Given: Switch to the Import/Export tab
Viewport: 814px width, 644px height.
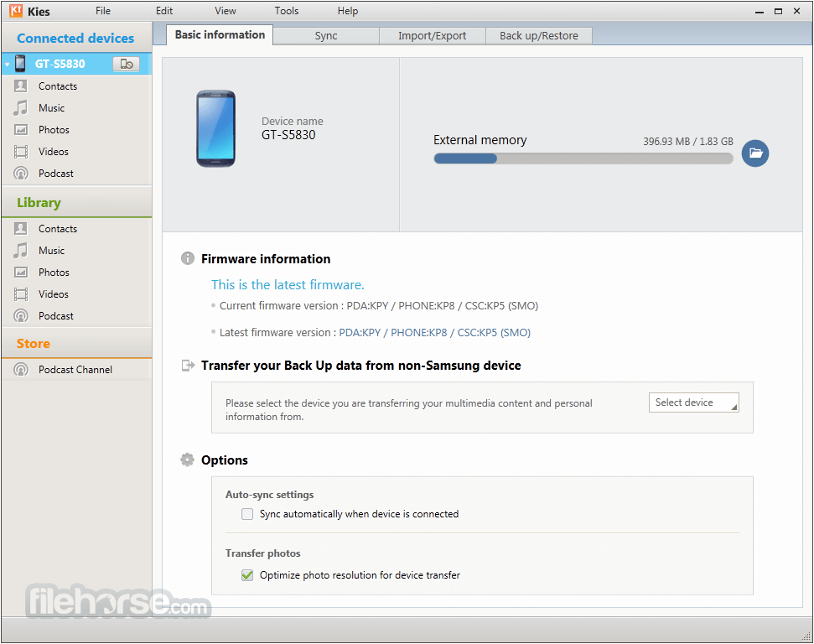Looking at the screenshot, I should [x=432, y=36].
